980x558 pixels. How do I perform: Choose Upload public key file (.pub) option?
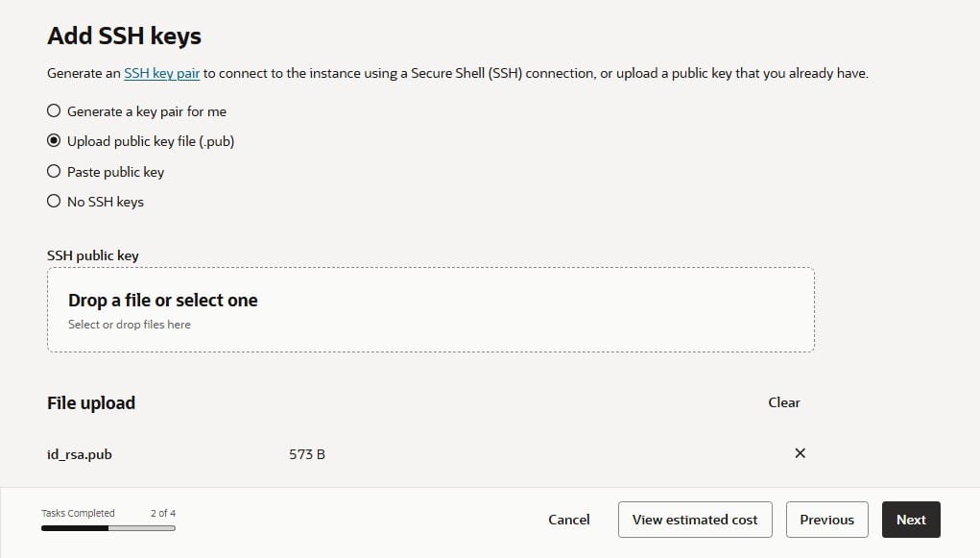[x=55, y=141]
